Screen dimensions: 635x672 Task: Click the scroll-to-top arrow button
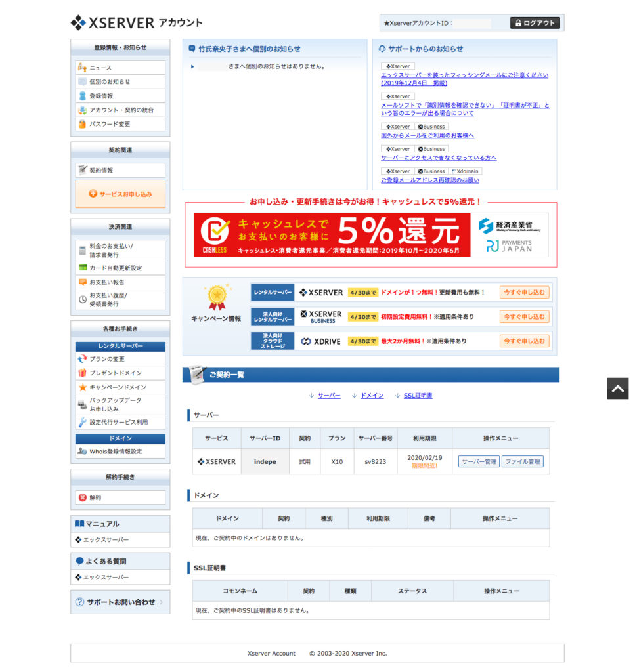pos(617,388)
